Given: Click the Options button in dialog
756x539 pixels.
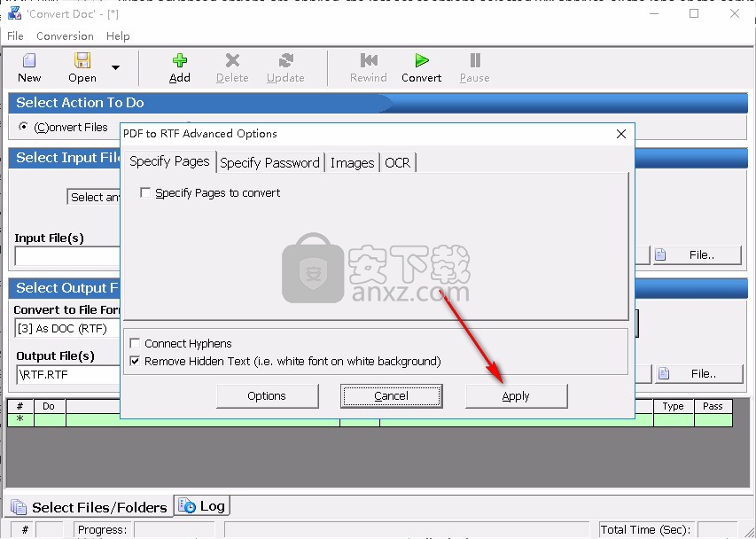Looking at the screenshot, I should [267, 396].
